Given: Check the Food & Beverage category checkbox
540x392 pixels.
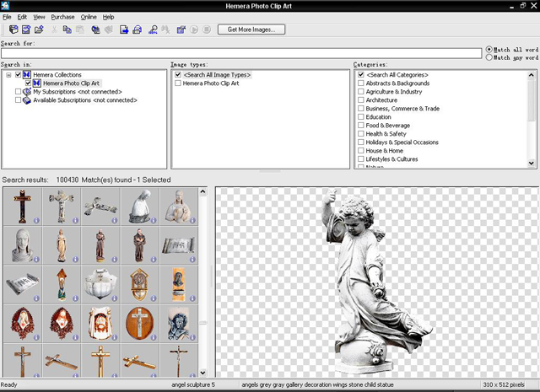Looking at the screenshot, I should [x=361, y=126].
